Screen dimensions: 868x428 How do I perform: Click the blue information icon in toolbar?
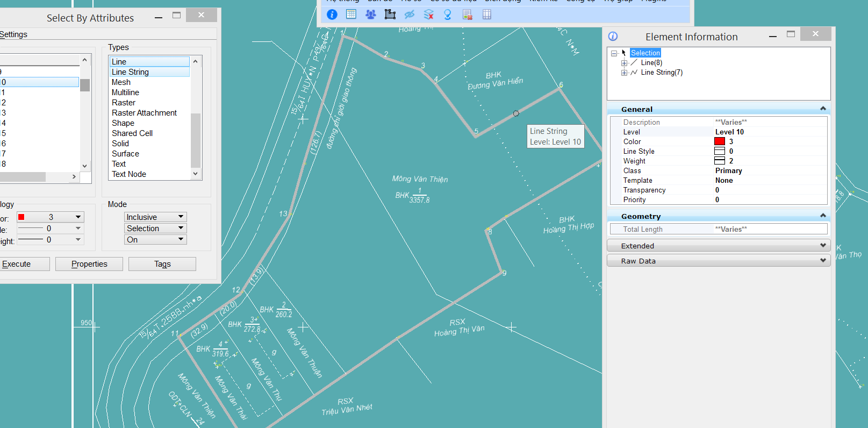click(332, 15)
